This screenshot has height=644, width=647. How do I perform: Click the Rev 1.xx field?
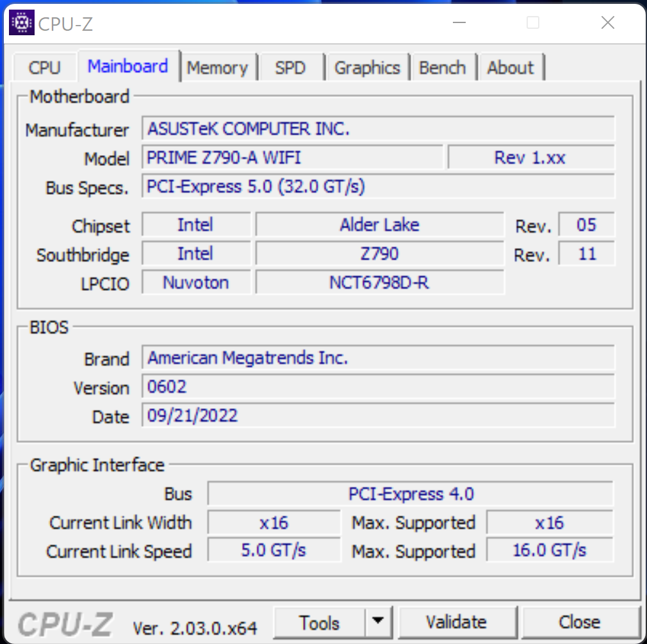[x=531, y=157]
